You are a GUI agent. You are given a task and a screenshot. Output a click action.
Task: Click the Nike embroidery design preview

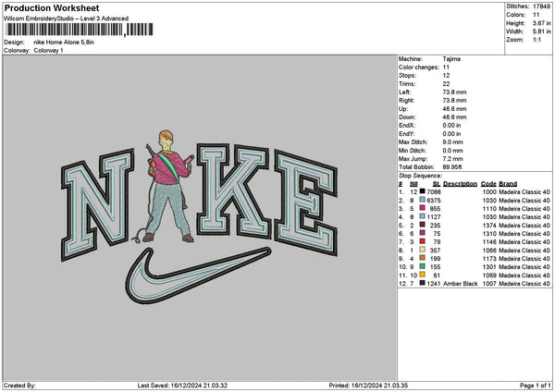pyautogui.click(x=199, y=216)
